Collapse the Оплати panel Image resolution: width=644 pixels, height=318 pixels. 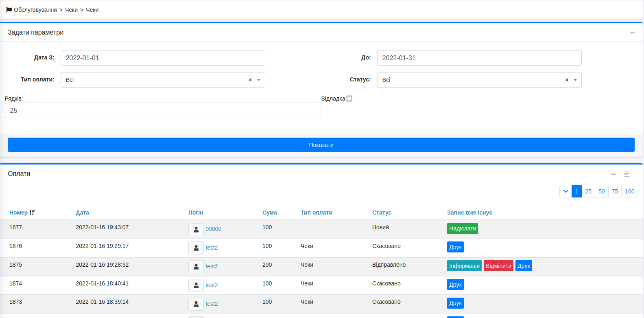pos(613,174)
